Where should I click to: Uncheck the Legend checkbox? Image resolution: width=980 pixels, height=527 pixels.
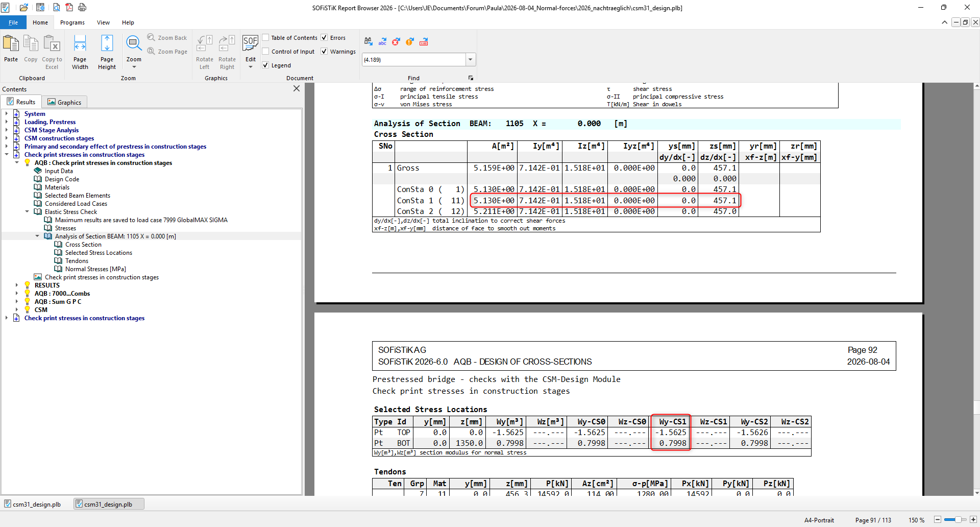265,65
